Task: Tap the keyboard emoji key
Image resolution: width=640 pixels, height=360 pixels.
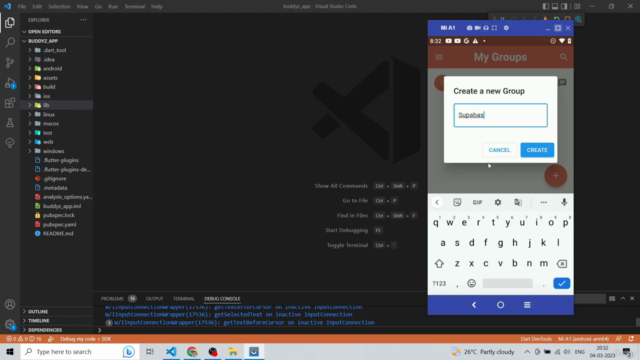Action: (471, 283)
